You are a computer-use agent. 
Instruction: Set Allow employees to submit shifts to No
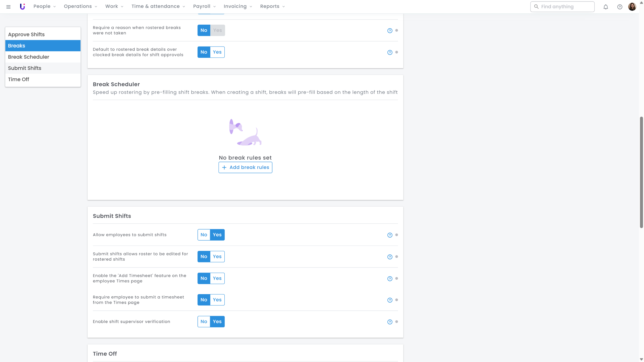pos(204,235)
